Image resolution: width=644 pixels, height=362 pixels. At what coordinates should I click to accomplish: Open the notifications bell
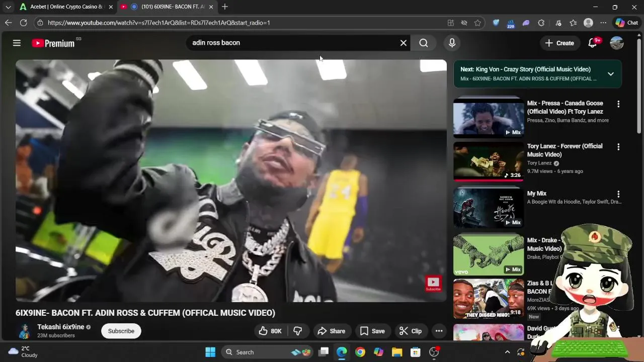coord(593,43)
